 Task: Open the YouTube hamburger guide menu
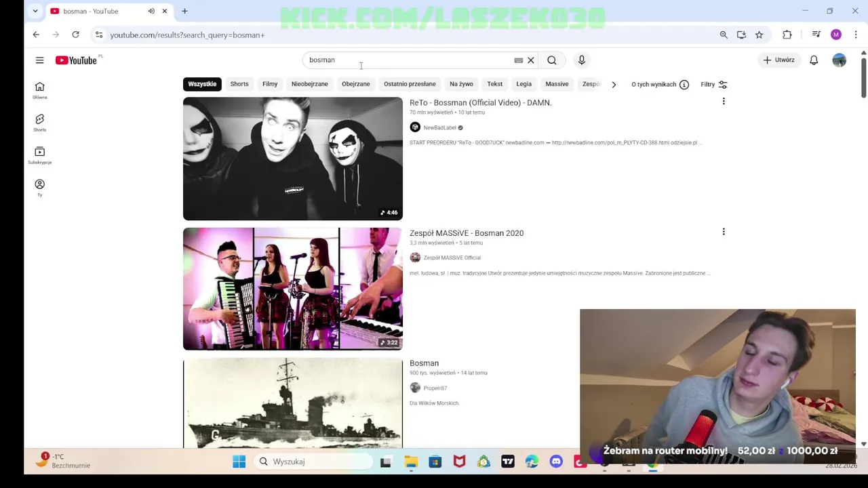[x=39, y=60]
